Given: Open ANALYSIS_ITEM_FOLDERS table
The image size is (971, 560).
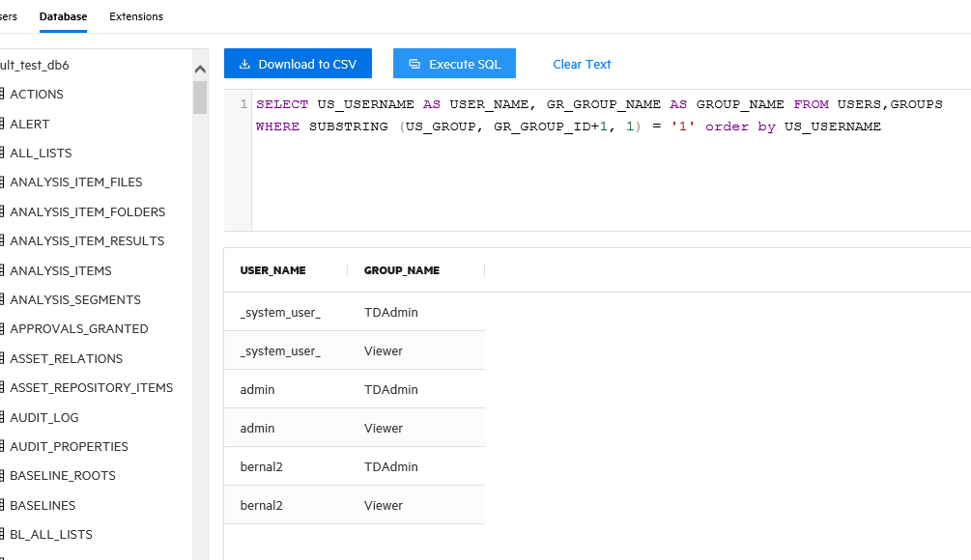Looking at the screenshot, I should click(87, 211).
